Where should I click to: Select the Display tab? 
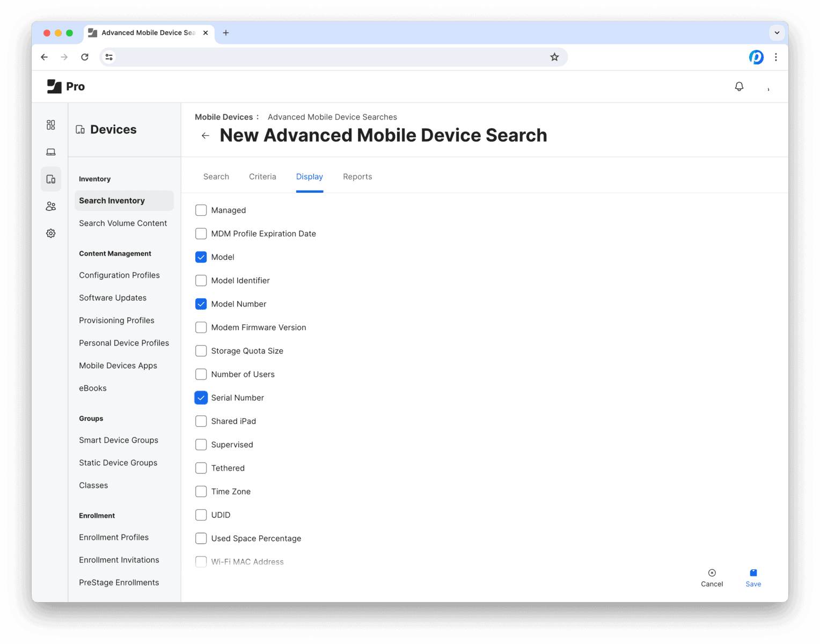(x=310, y=177)
